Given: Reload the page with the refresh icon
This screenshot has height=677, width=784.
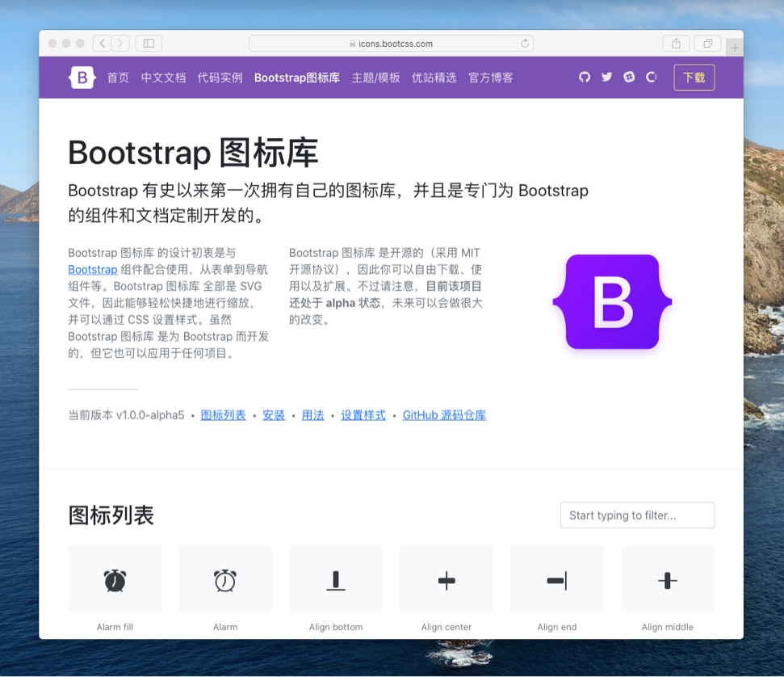Looking at the screenshot, I should [525, 44].
